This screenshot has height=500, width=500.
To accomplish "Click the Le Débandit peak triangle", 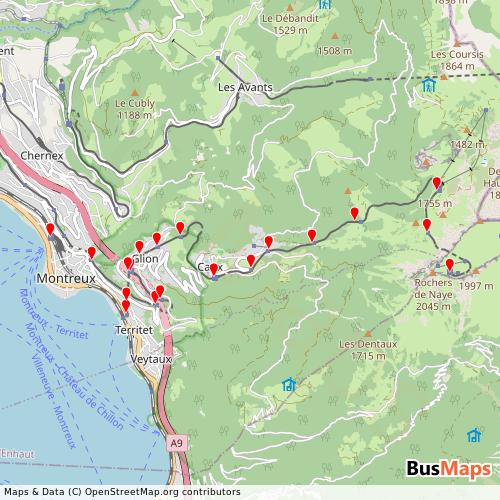I will tap(290, 7).
